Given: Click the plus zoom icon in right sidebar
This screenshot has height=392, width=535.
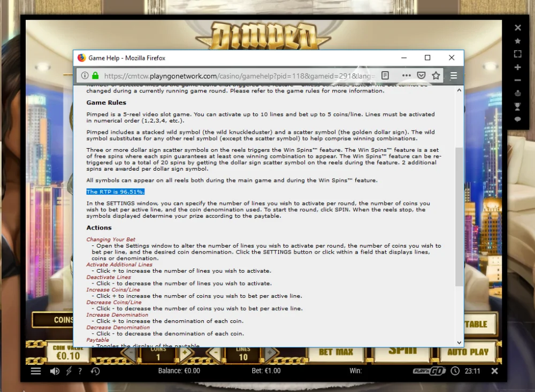Looking at the screenshot, I should [517, 67].
